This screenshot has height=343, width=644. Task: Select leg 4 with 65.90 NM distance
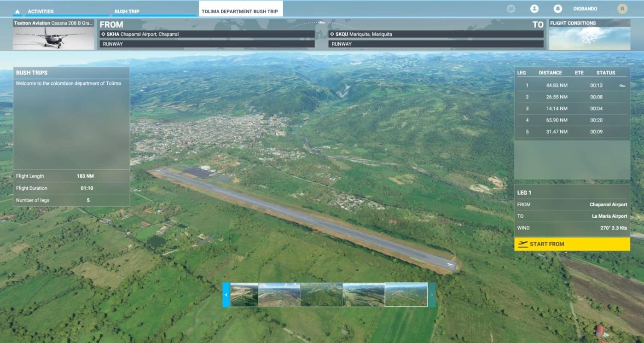tap(572, 120)
